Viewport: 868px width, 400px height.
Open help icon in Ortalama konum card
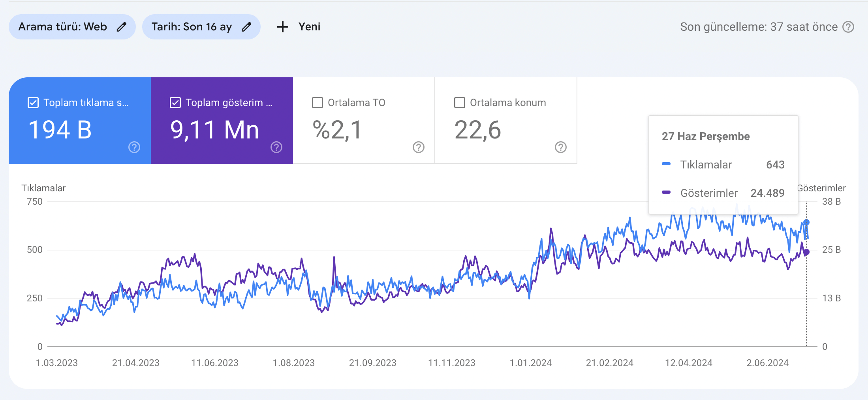tap(561, 147)
